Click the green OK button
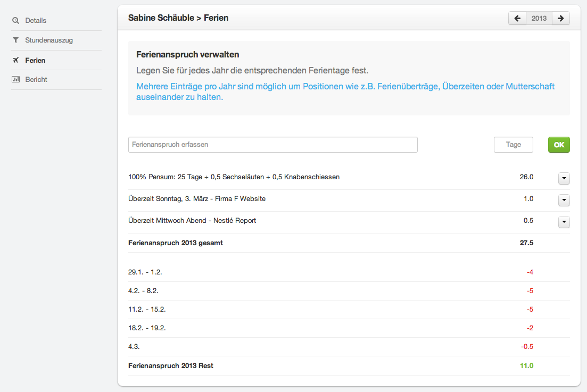 [x=559, y=145]
